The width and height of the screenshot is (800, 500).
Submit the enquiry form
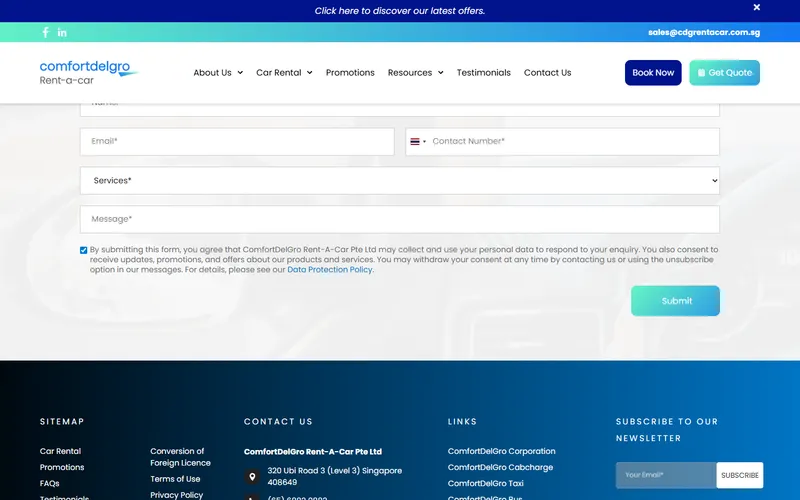pos(676,301)
